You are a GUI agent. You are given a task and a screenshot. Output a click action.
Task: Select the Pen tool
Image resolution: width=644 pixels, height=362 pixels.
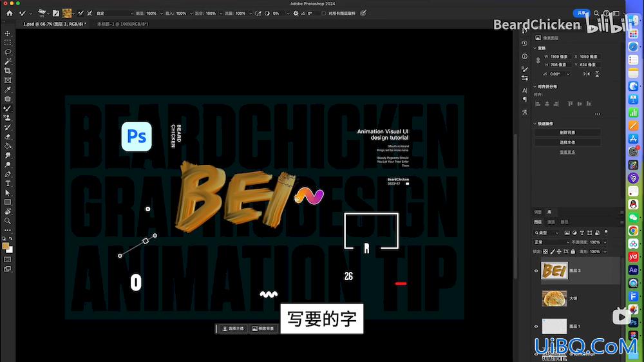(7, 174)
